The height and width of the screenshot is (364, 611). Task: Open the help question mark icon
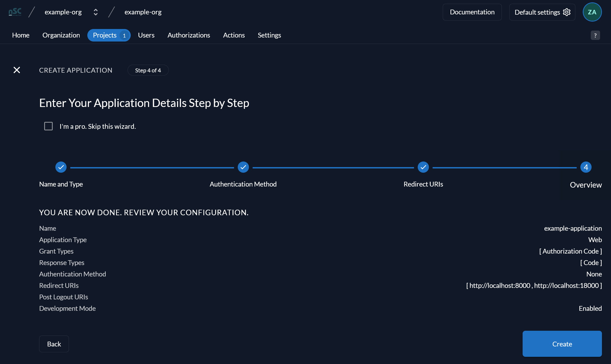pos(595,35)
